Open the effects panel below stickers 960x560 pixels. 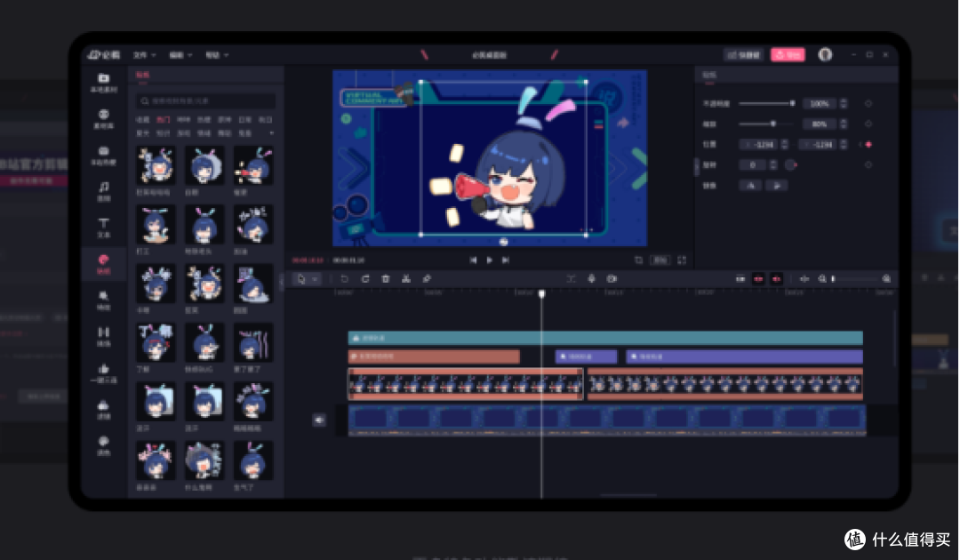103,300
